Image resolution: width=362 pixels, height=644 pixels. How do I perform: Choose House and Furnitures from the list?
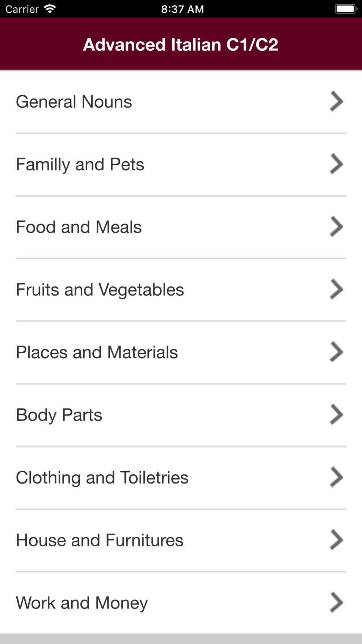(x=181, y=541)
